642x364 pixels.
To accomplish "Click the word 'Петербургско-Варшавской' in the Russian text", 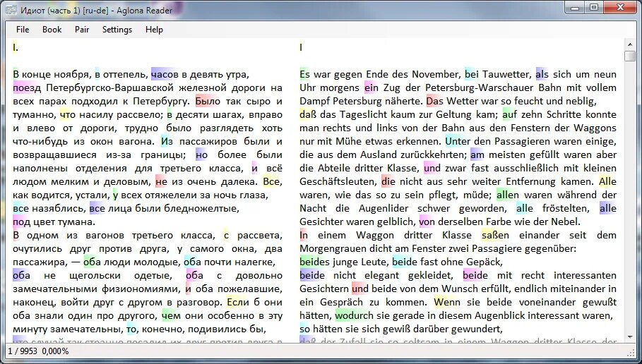I will click(x=112, y=88).
